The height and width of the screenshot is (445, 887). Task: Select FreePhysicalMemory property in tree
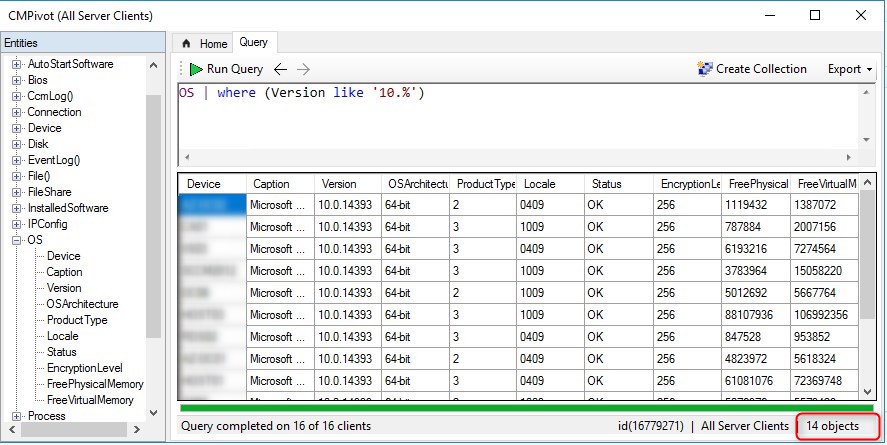click(x=95, y=384)
